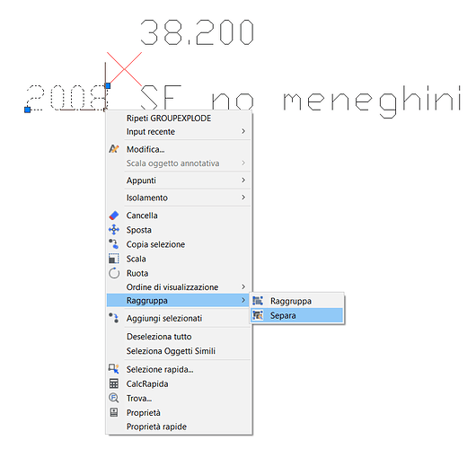
Task: Select the Sposta move arrows icon
Action: [x=114, y=230]
